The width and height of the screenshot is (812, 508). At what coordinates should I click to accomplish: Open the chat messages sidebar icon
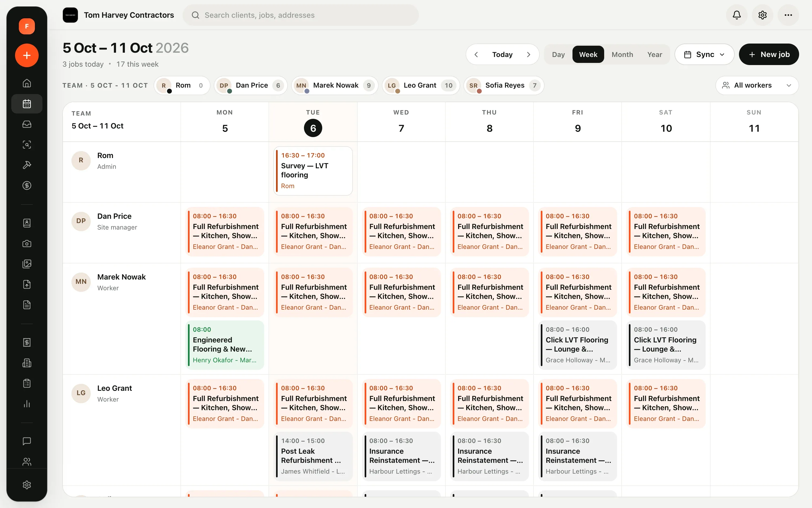click(x=27, y=441)
